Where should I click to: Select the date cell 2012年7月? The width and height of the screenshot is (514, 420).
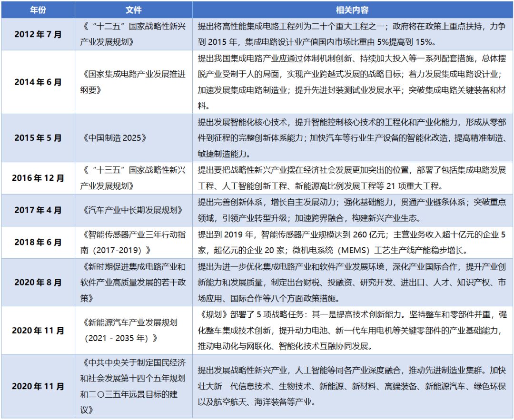point(38,34)
